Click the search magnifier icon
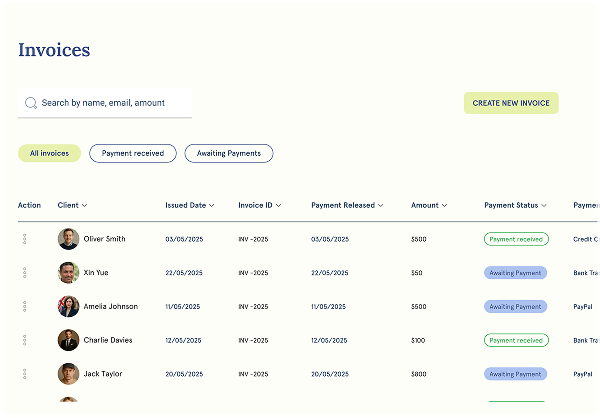Viewport: 600px width, 418px height. pyautogui.click(x=31, y=103)
